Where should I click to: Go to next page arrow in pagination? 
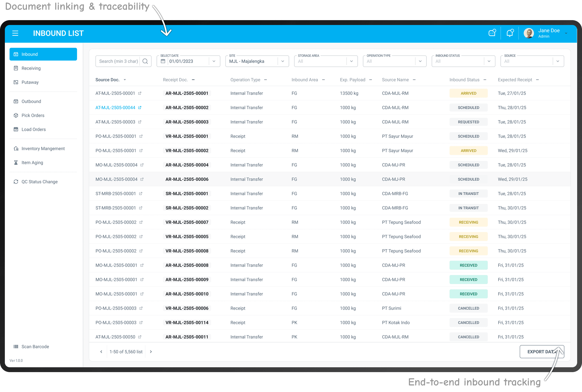coord(151,352)
